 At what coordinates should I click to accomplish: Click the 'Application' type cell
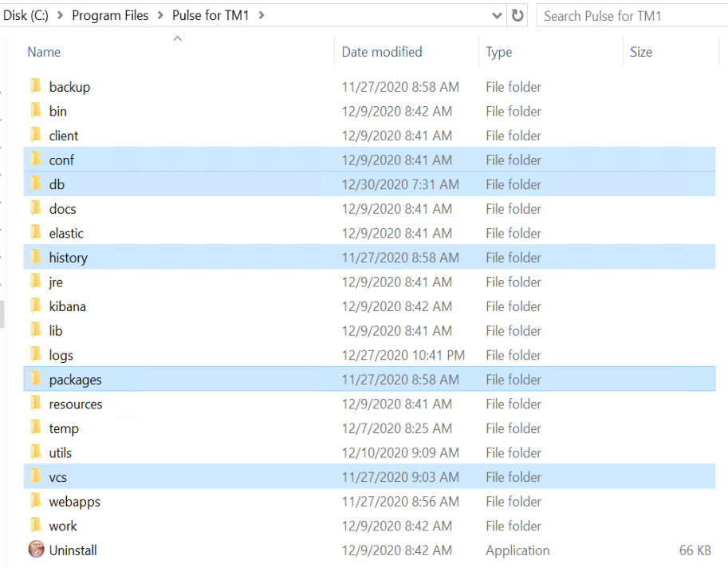point(517,550)
